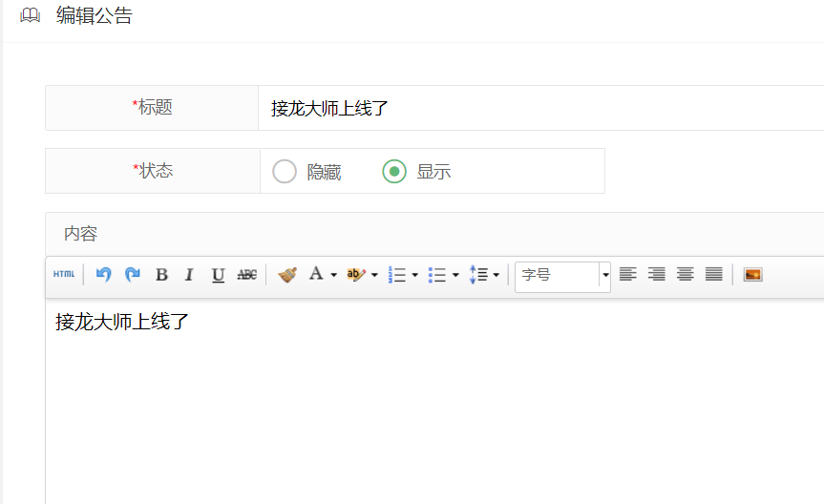Click into the content editor text area
The image size is (824, 504).
click(434, 402)
